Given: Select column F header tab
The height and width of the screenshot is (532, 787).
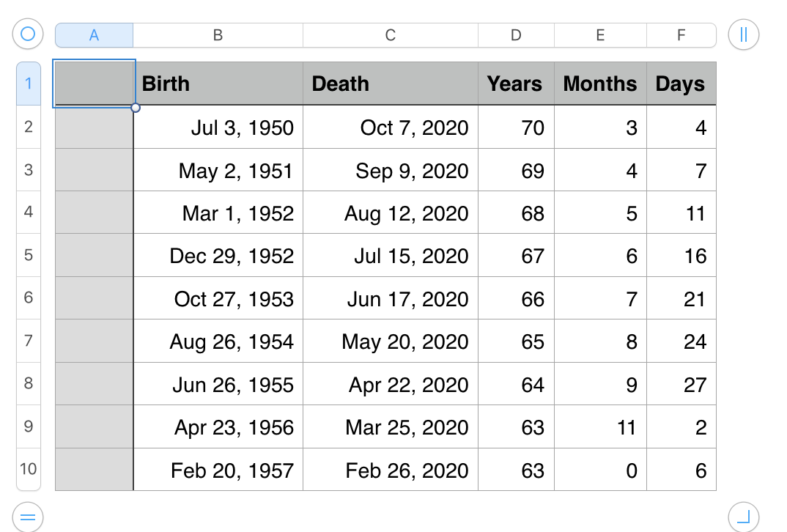Looking at the screenshot, I should pos(681,35).
